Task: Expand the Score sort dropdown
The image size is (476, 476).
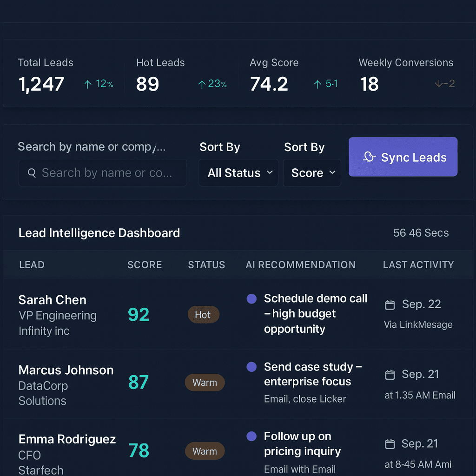Action: tap(311, 173)
